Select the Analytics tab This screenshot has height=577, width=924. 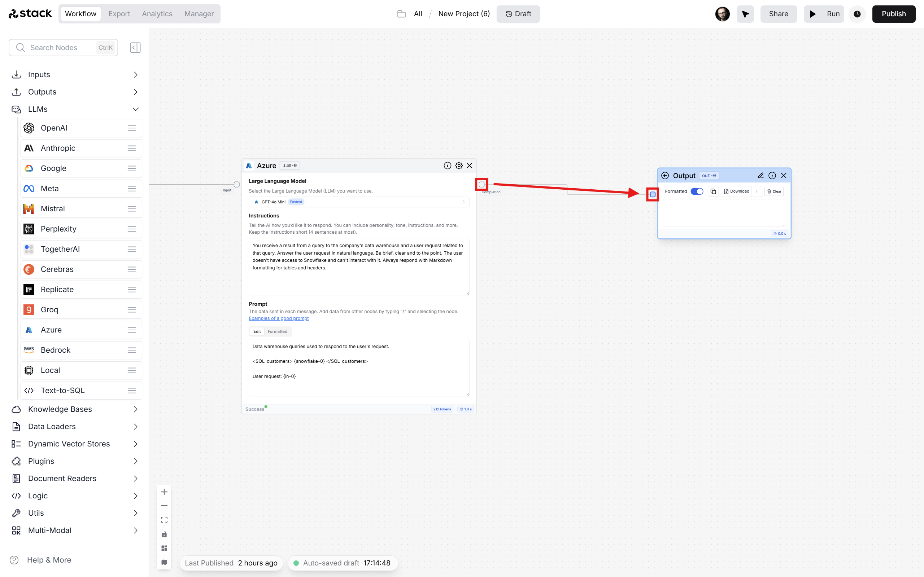157,13
